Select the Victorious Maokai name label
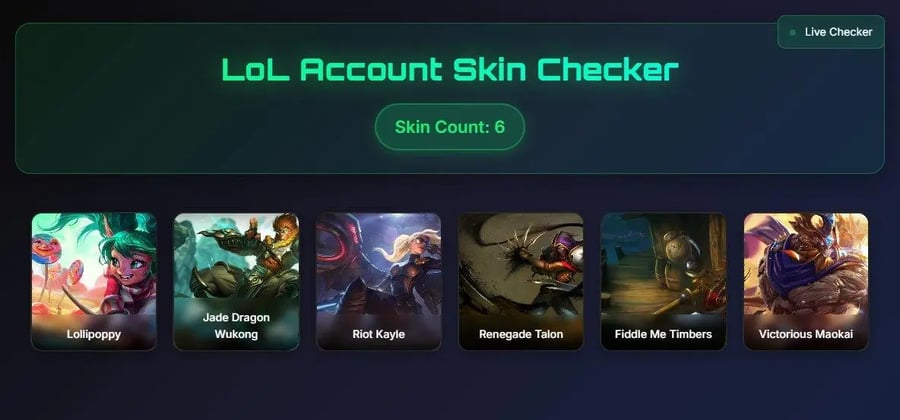This screenshot has height=420, width=900. (x=806, y=334)
